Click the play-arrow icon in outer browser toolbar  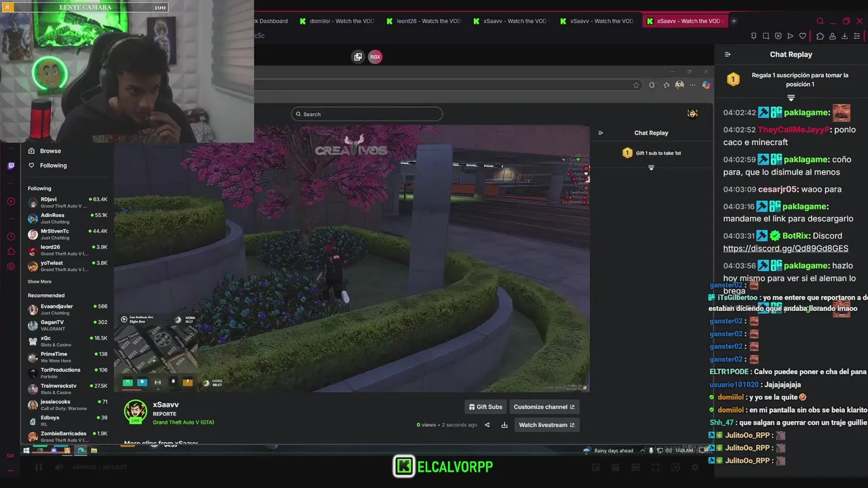coord(790,36)
